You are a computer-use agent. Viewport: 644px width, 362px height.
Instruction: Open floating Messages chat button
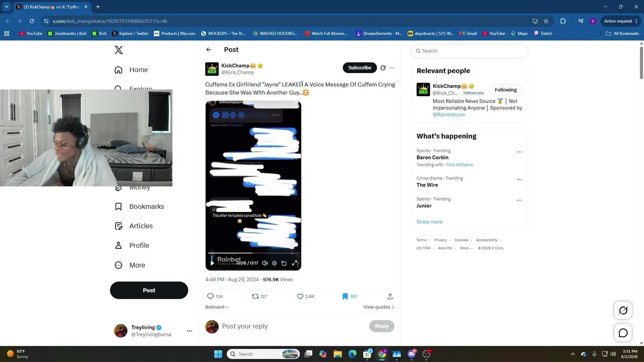click(623, 333)
